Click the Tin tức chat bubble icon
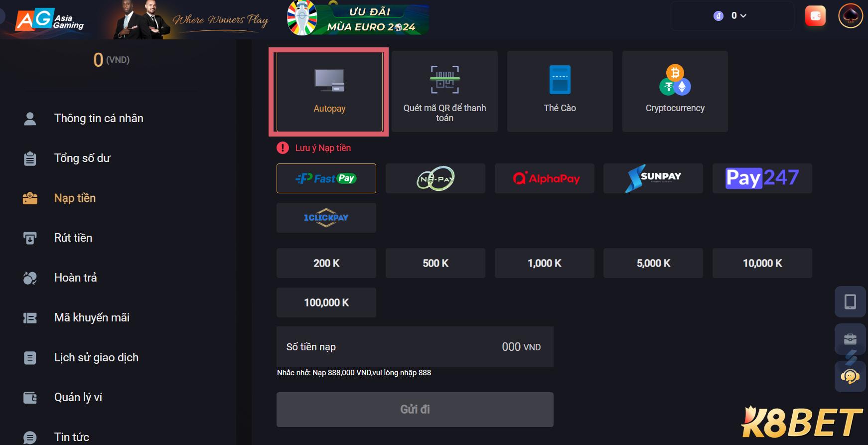This screenshot has height=445, width=868. [30, 438]
